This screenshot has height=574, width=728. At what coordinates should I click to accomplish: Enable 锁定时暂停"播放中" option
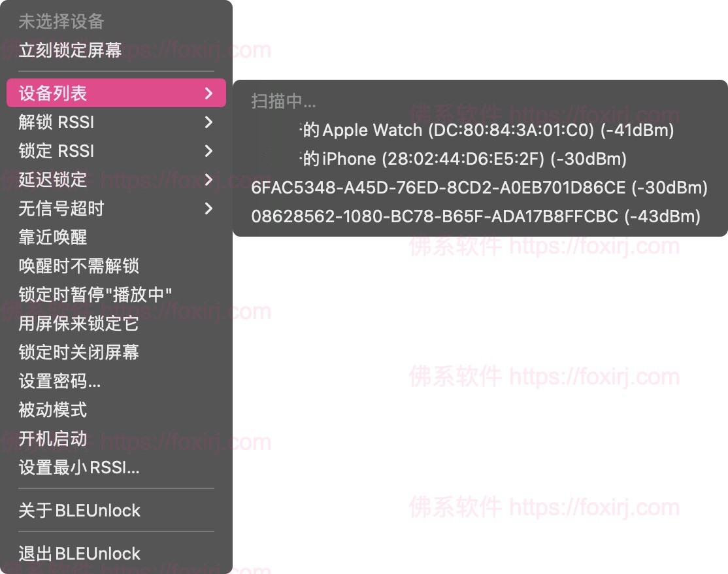click(x=95, y=295)
